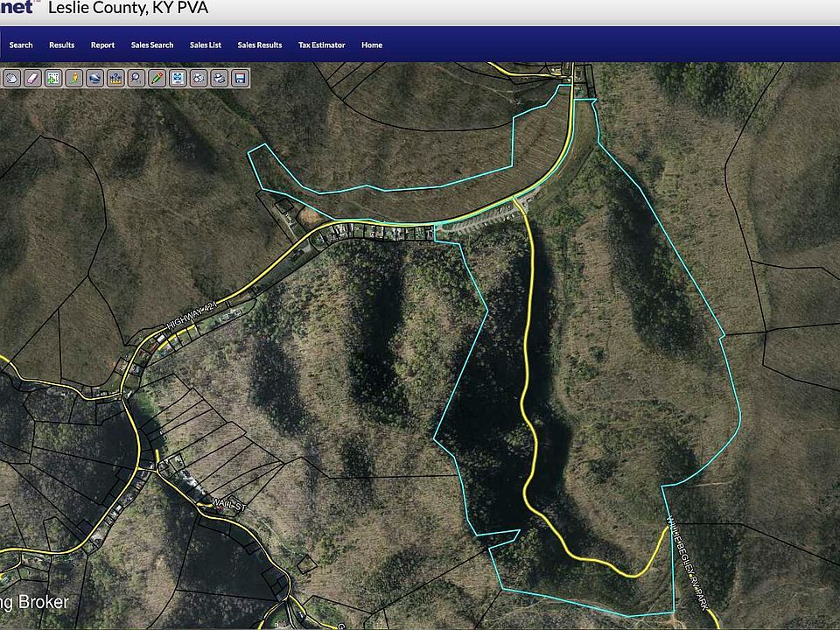
Task: Open the Sales List page
Action: pyautogui.click(x=206, y=45)
